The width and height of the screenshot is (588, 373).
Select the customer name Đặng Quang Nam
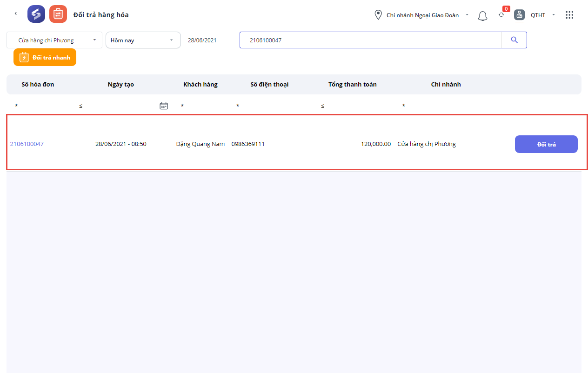tap(200, 144)
